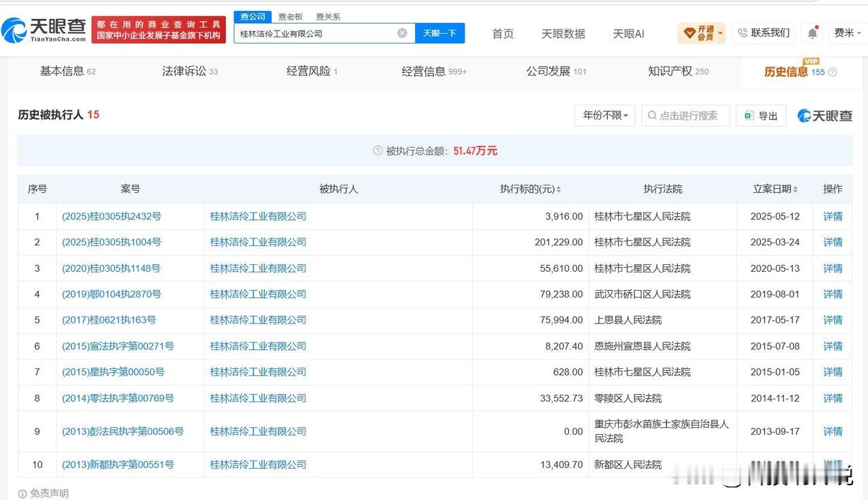Open 详情 for the 2019-08-01 case

[833, 294]
